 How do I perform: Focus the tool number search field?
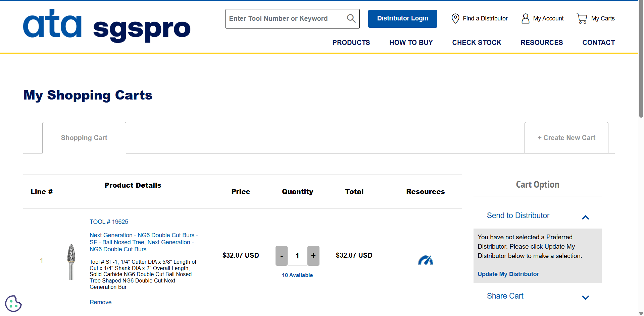click(x=285, y=18)
